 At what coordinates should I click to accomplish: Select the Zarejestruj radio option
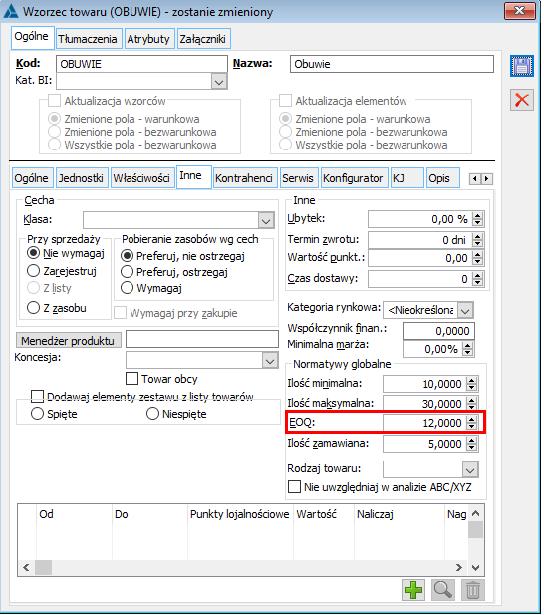(34, 271)
